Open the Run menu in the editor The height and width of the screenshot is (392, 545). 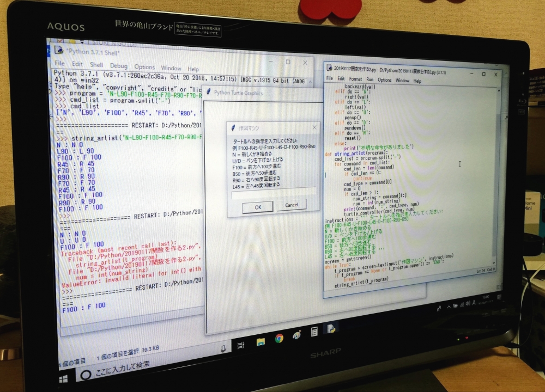click(370, 79)
